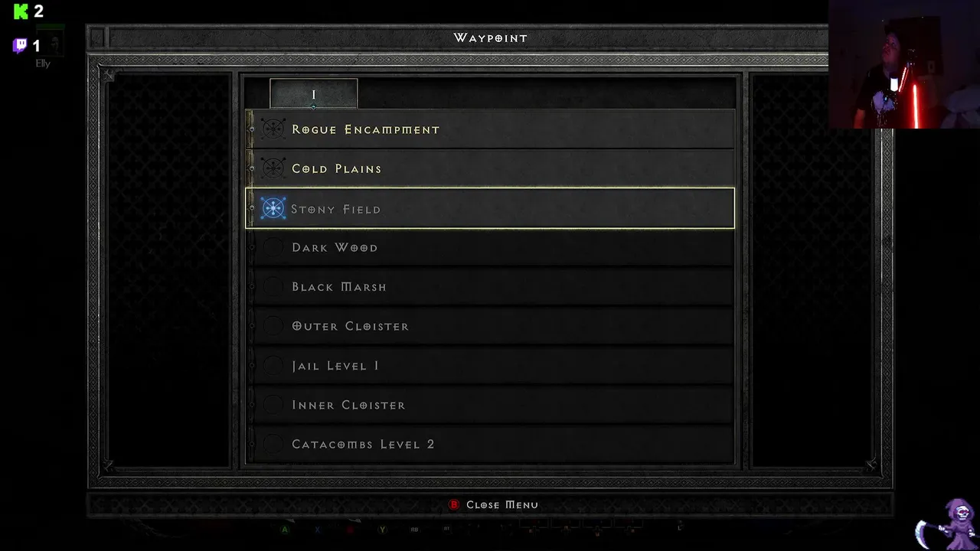Click the purple reaper mascot icon
This screenshot has width=980, height=551.
click(946, 523)
